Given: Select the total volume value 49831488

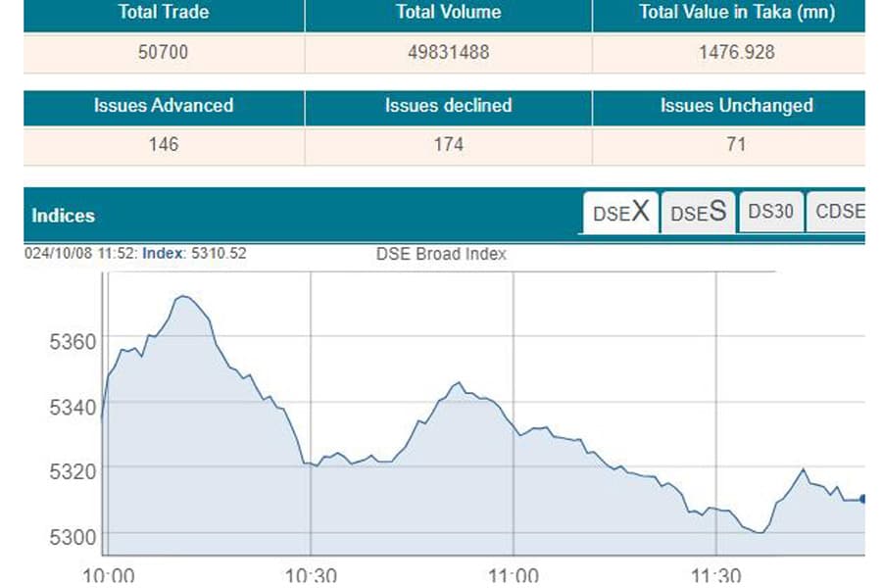Looking at the screenshot, I should 448,52.
